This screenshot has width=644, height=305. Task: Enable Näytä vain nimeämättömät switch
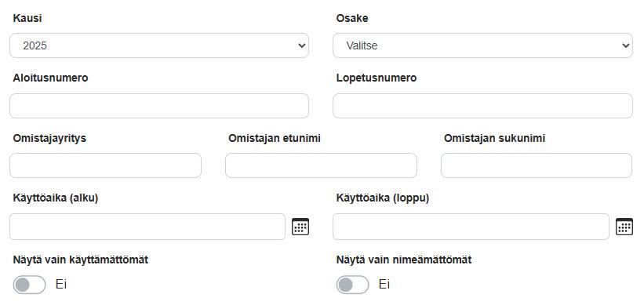[352, 285]
